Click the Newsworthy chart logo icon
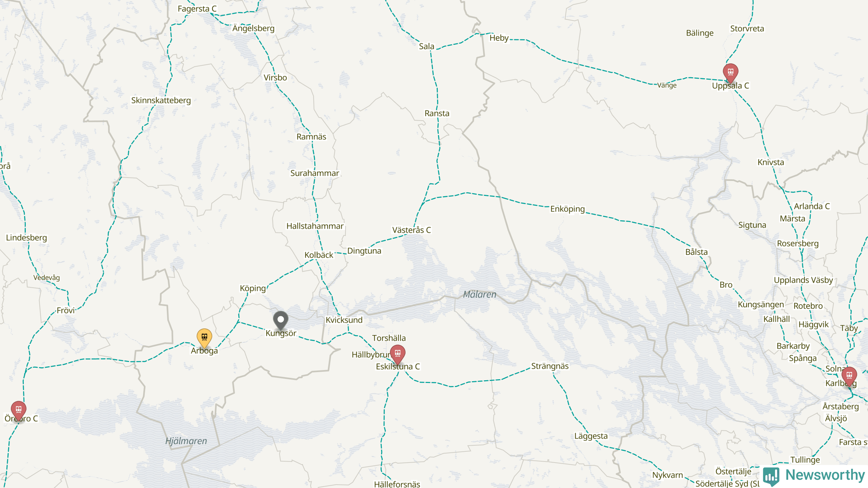868x488 pixels. click(x=771, y=476)
